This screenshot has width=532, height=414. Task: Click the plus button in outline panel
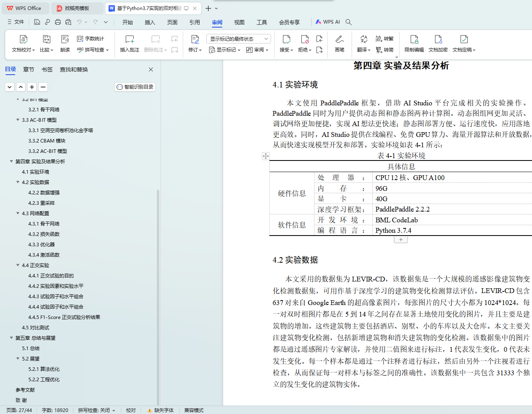coord(32,87)
